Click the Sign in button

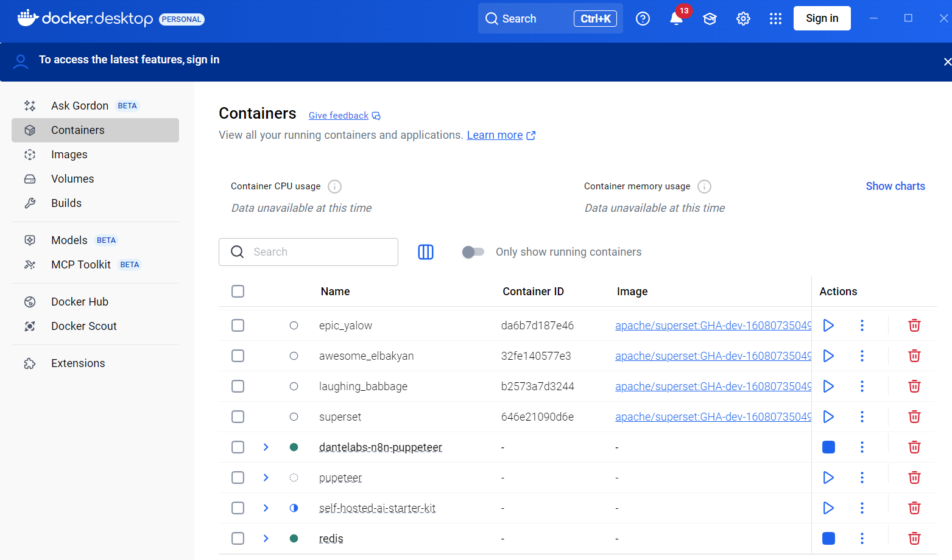click(822, 18)
